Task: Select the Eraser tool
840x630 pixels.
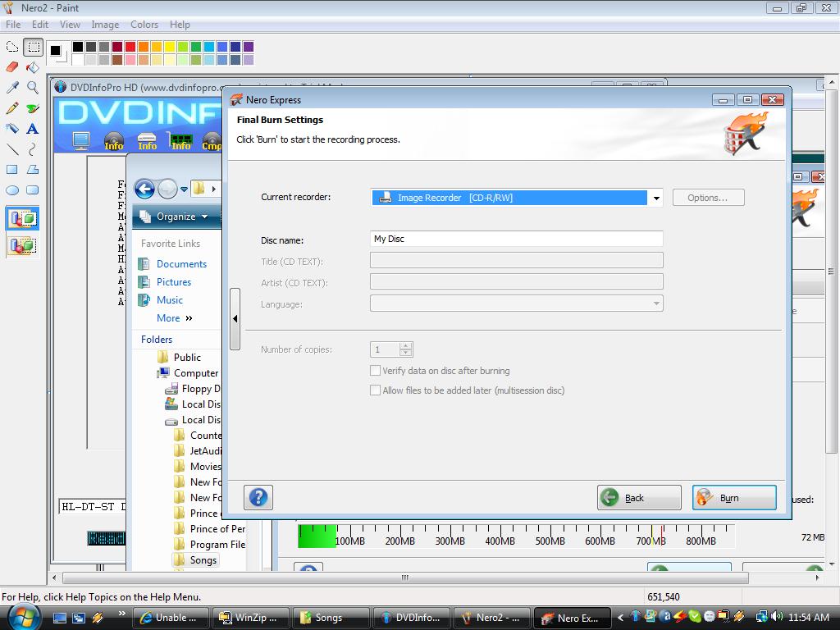Action: point(11,67)
